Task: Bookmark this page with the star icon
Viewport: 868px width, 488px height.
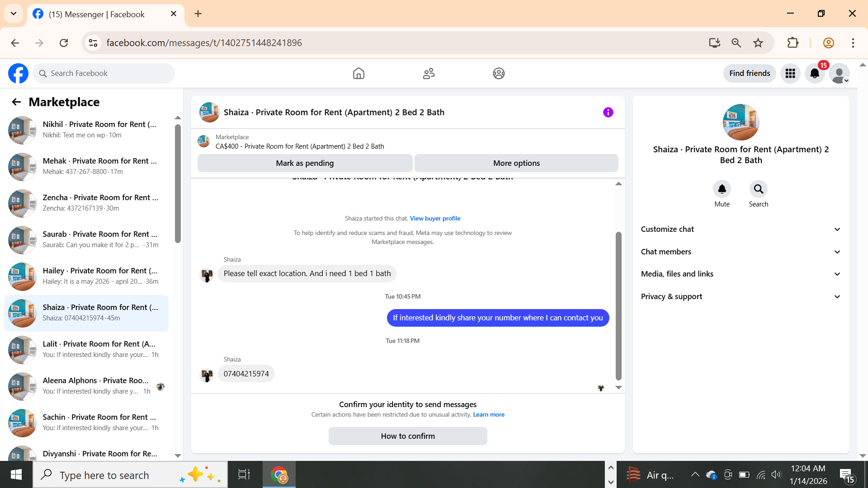Action: (x=758, y=43)
